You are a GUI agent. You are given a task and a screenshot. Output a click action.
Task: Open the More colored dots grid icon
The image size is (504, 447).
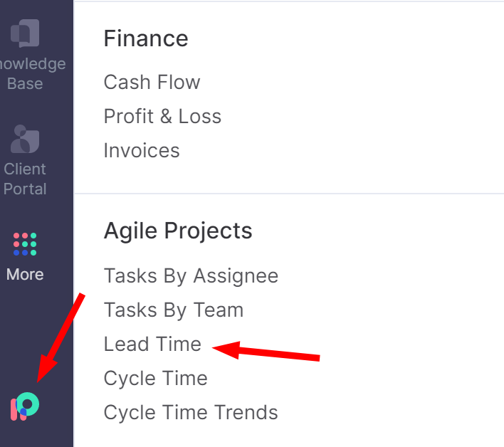pyautogui.click(x=25, y=244)
